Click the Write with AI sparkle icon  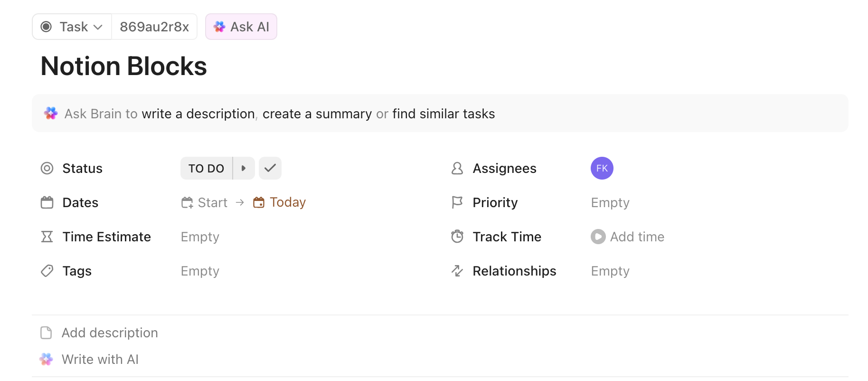[46, 360]
